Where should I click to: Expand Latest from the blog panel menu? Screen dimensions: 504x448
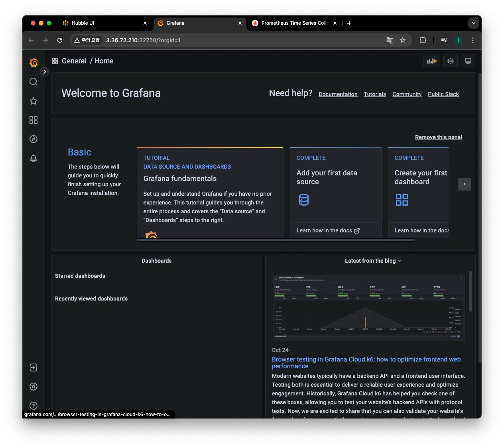(400, 261)
